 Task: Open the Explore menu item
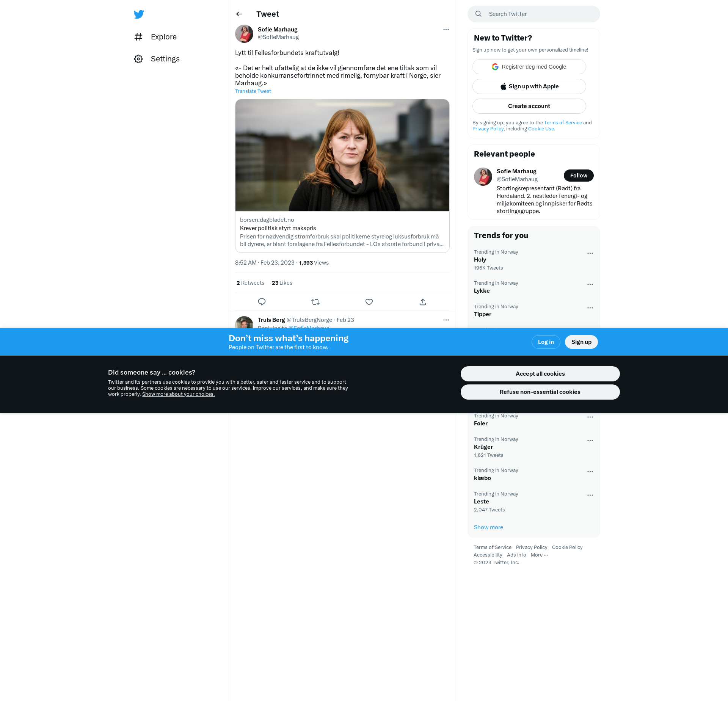(x=155, y=37)
